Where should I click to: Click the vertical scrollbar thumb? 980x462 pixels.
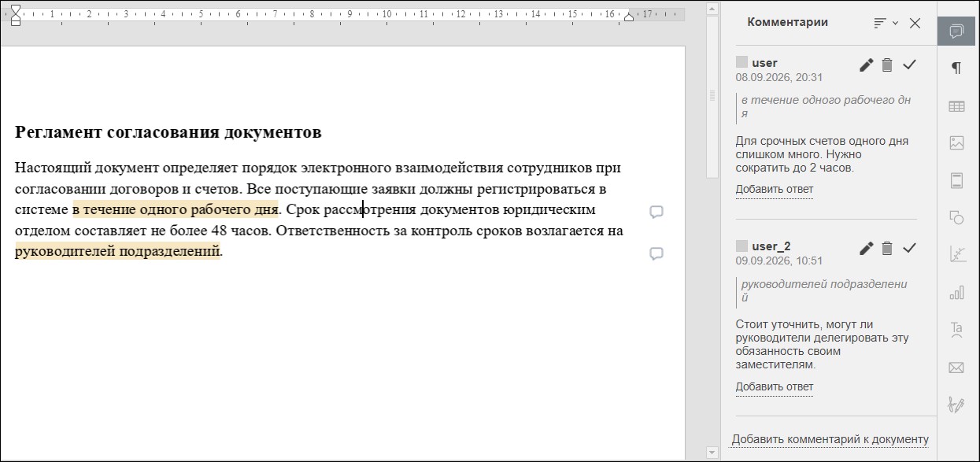click(x=712, y=96)
